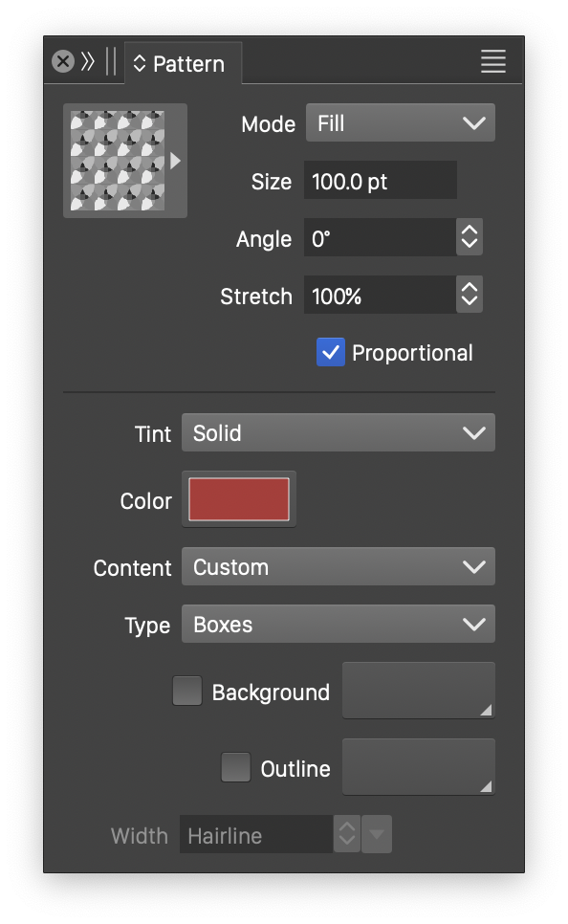
Task: Enable the Outline checkbox
Action: click(x=235, y=767)
